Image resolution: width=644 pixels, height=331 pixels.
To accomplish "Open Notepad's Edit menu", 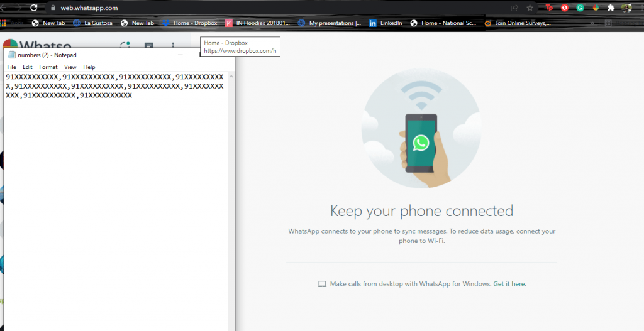I will 28,67.
